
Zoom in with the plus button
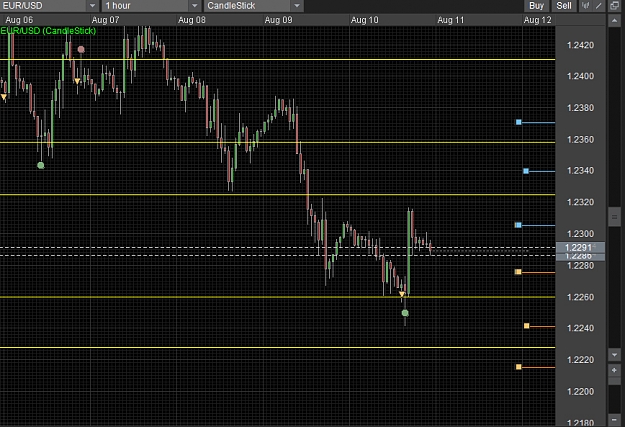click(614, 370)
